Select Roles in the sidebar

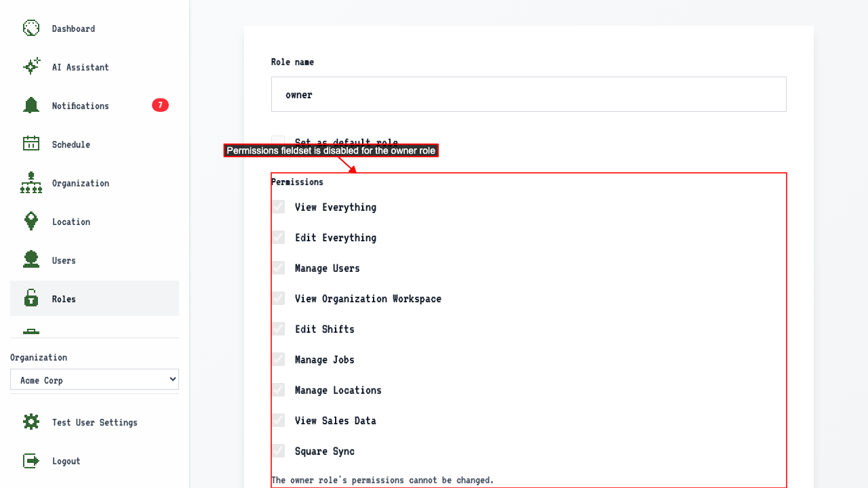click(x=94, y=299)
